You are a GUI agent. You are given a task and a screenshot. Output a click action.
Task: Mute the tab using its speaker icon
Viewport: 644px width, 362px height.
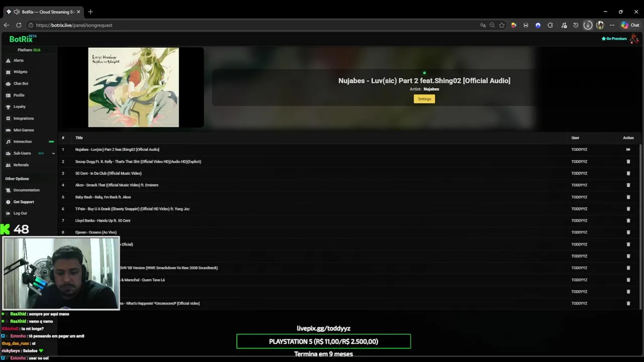[17, 12]
